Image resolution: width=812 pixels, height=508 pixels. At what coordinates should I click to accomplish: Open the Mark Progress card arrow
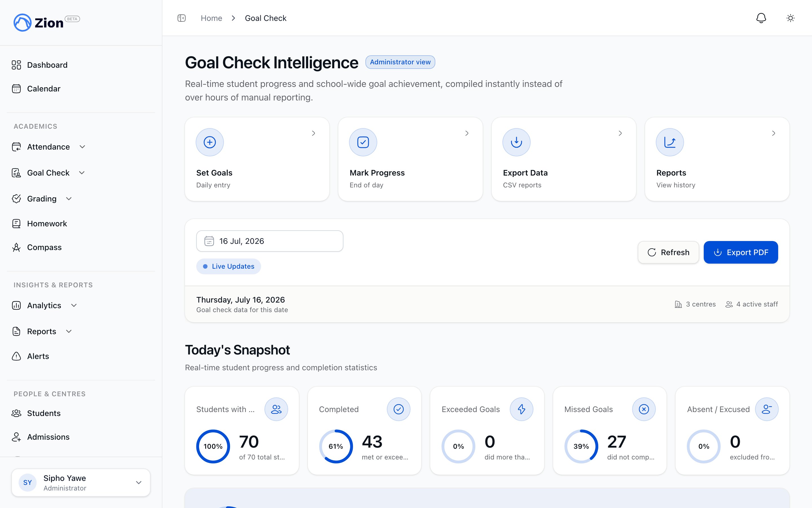click(x=467, y=133)
